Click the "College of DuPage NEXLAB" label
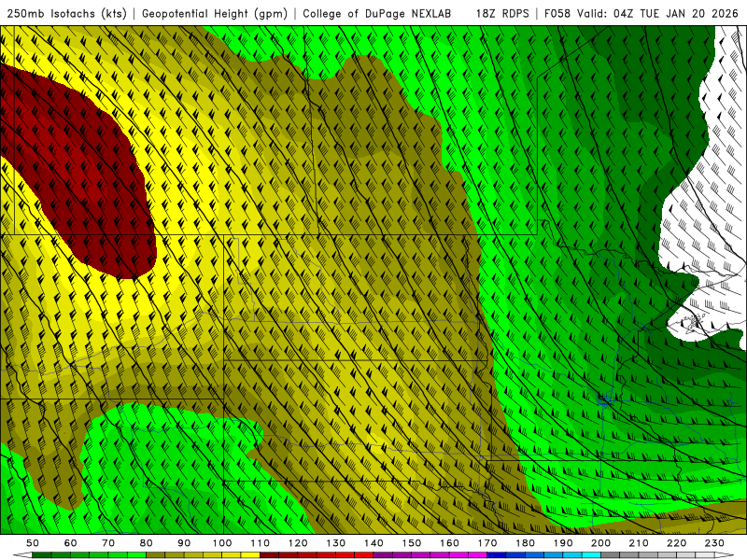Viewport: 747px width, 560px height. click(x=377, y=13)
